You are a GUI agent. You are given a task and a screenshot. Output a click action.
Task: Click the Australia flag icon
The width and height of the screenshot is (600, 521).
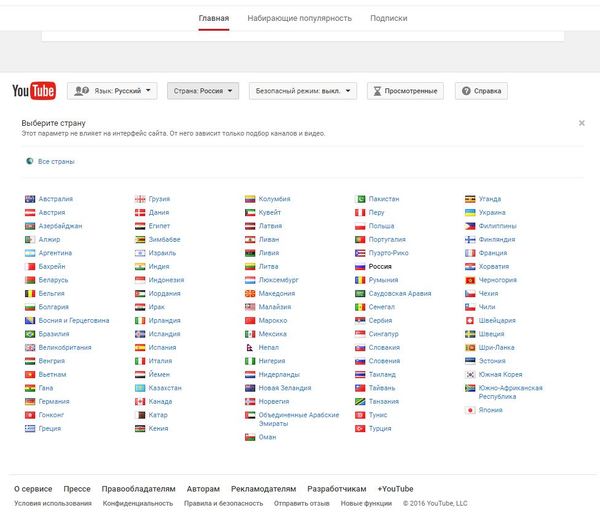pyautogui.click(x=30, y=199)
